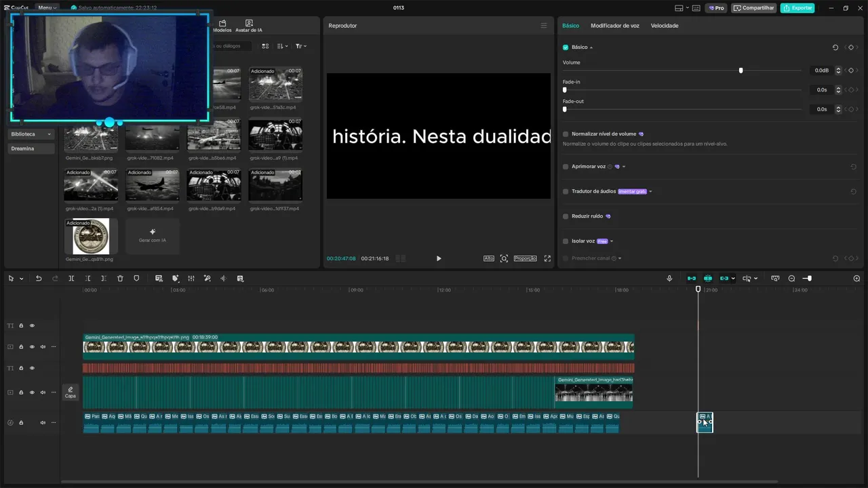Viewport: 868px width, 488px height.
Task: Open the pointer tool mode dropdown arrow
Action: (21, 279)
